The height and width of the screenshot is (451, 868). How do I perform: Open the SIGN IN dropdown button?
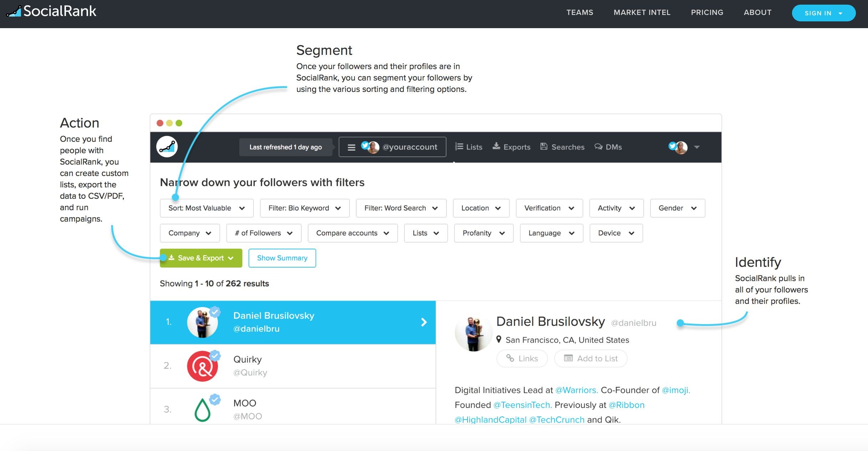[823, 13]
